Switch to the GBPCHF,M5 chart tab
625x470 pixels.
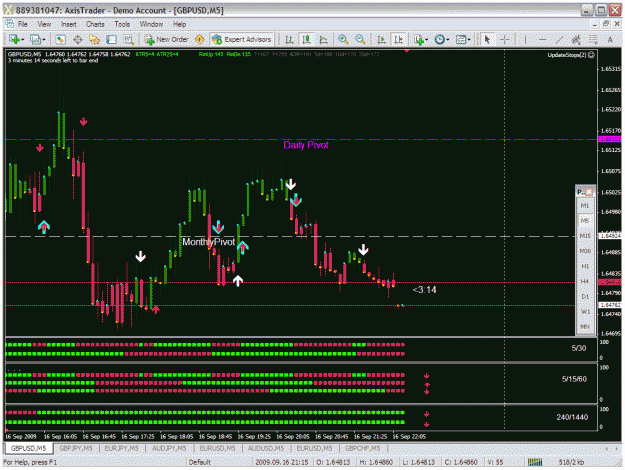pos(363,448)
